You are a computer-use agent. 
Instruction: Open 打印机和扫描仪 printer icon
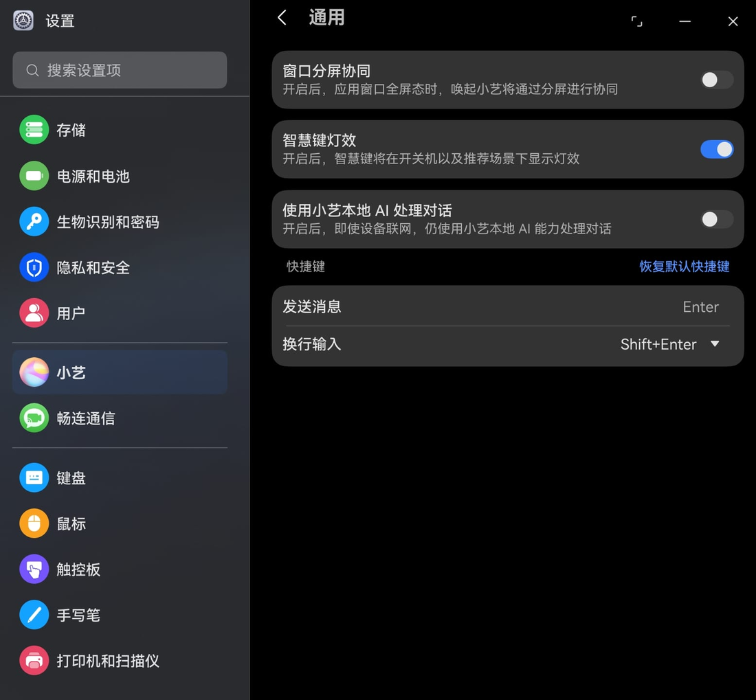pos(34,660)
